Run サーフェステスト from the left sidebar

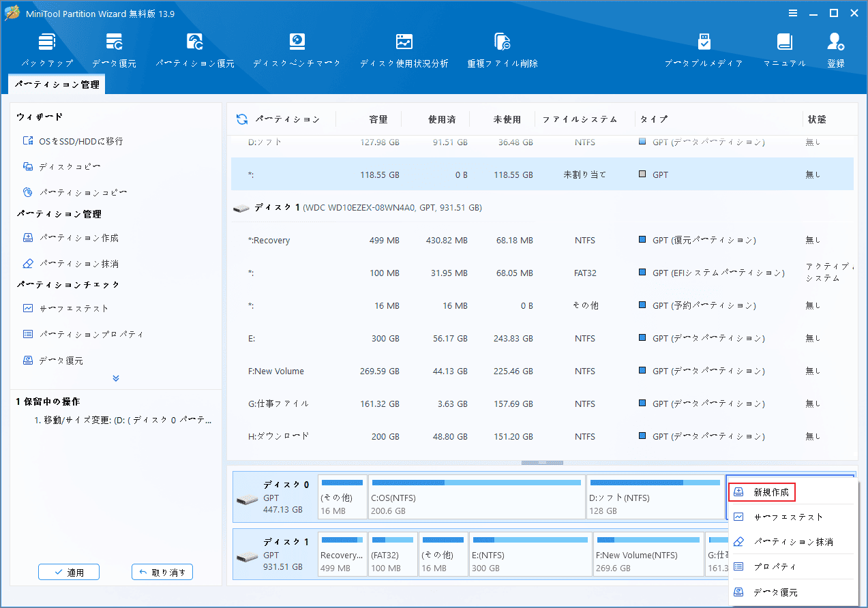point(65,309)
